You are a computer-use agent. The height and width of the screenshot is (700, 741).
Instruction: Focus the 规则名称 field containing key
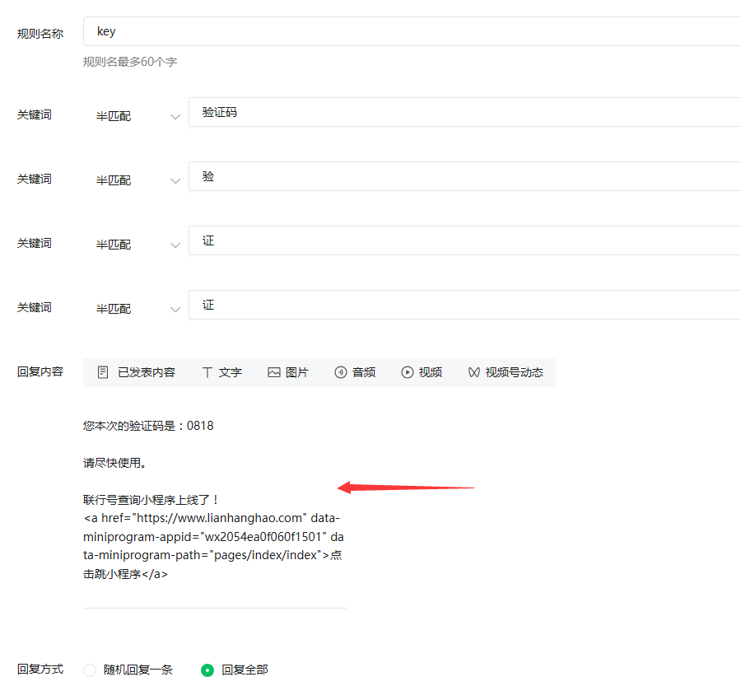click(412, 31)
